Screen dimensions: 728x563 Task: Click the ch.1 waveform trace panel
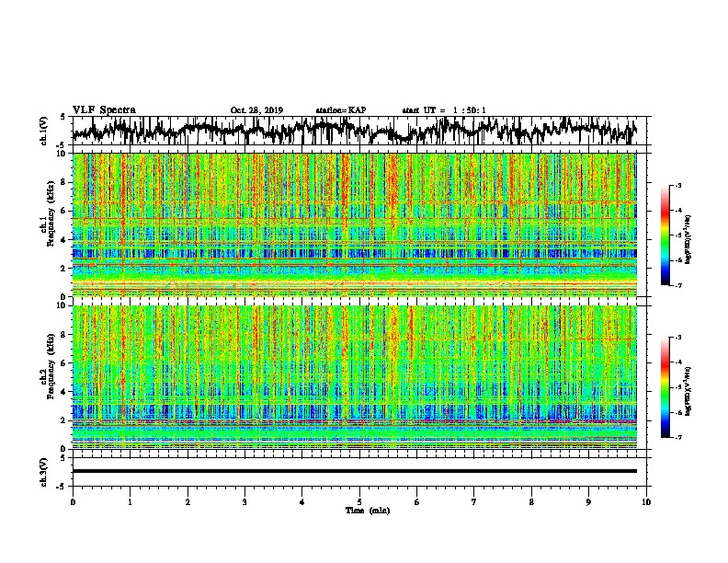pyautogui.click(x=361, y=131)
